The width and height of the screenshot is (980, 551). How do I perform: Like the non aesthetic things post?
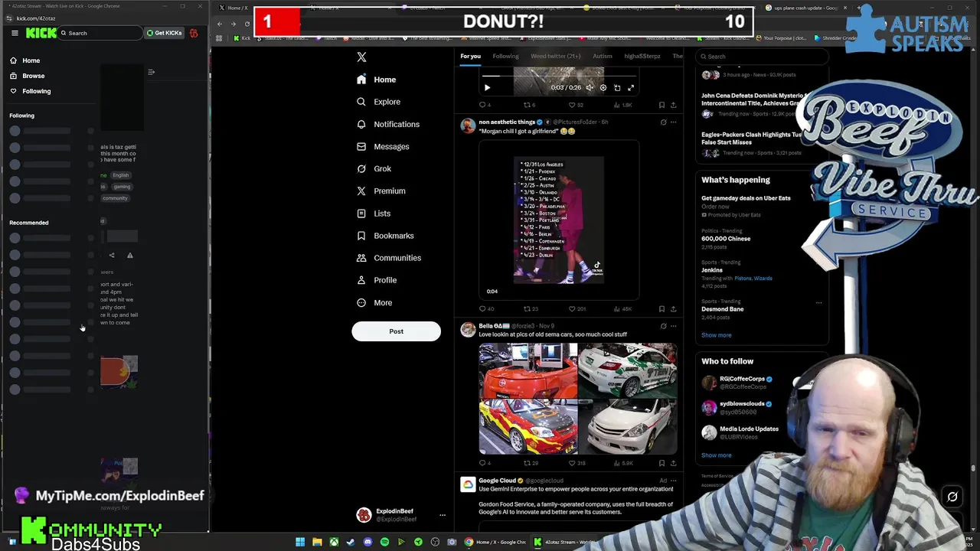point(577,309)
